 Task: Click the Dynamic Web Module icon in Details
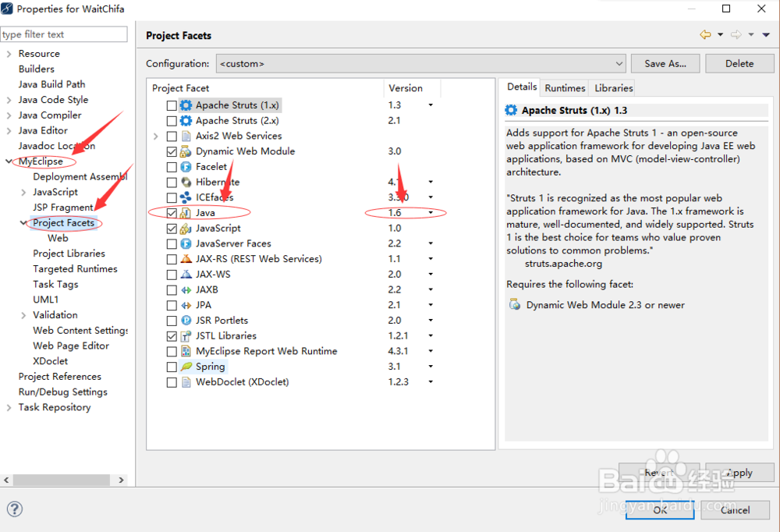[514, 304]
